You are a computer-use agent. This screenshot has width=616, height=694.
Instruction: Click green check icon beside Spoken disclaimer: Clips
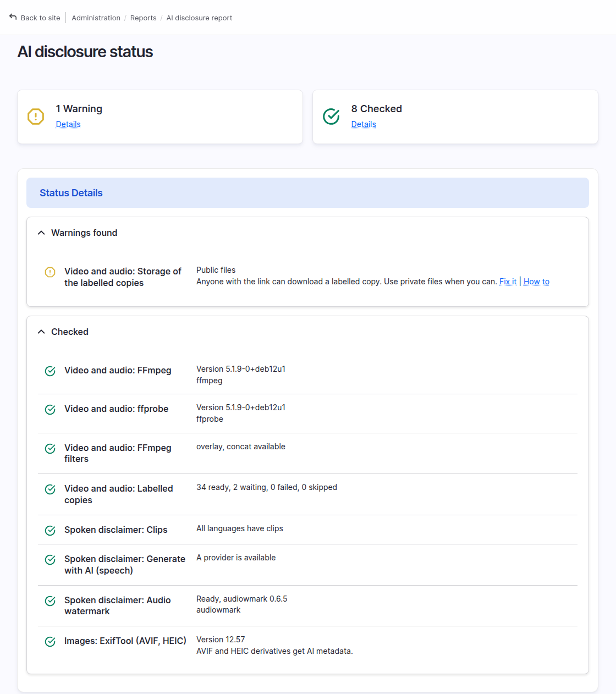click(50, 530)
